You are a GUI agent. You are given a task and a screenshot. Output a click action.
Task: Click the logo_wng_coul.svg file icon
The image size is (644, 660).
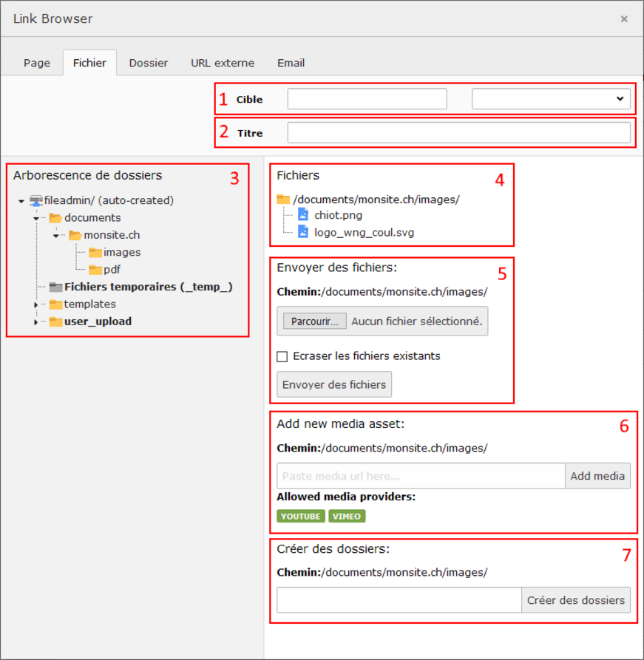(x=302, y=232)
